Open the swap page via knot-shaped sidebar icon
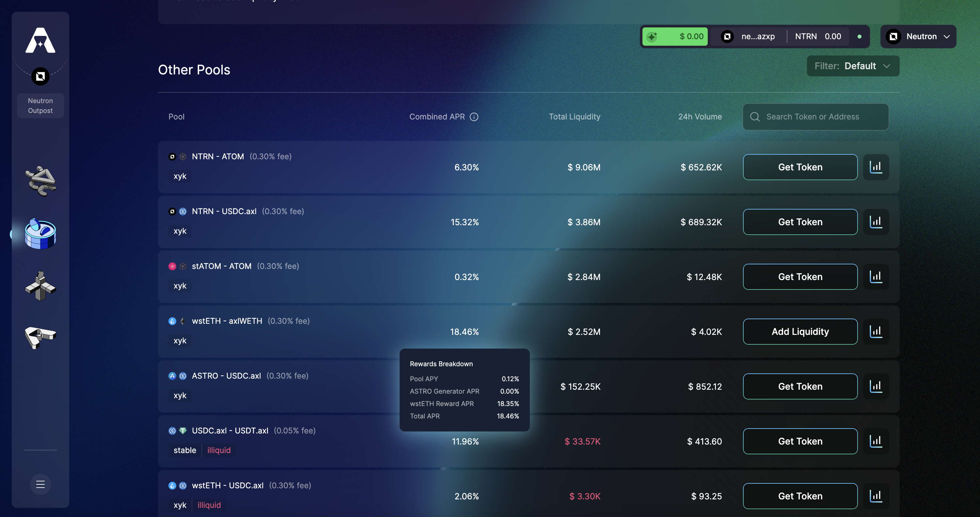Screen dimensions: 980x517 tap(40, 181)
